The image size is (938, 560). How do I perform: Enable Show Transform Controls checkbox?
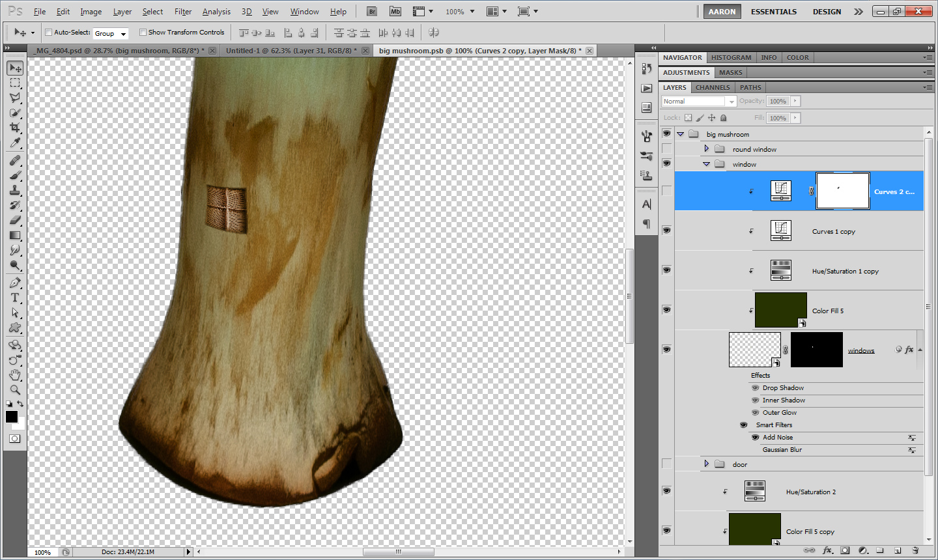143,33
